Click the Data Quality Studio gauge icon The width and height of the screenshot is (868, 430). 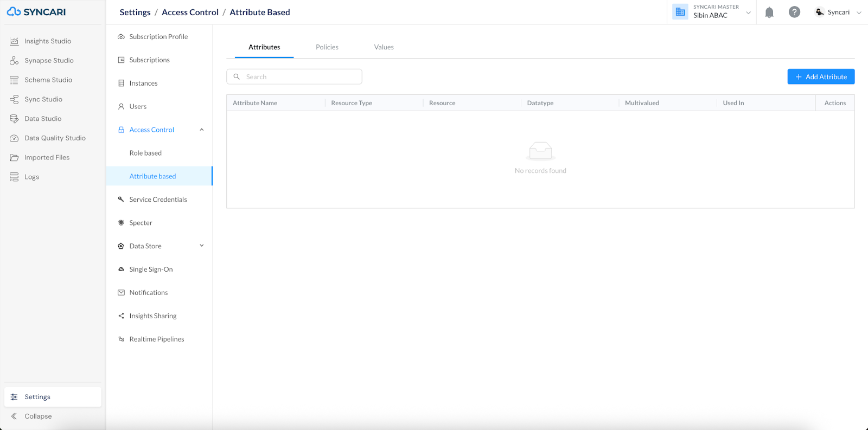[14, 138]
